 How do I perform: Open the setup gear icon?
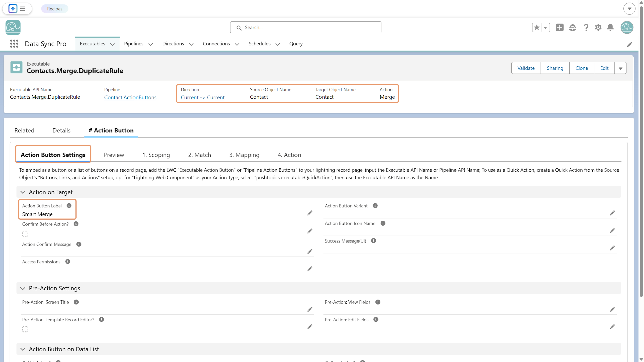click(x=598, y=27)
